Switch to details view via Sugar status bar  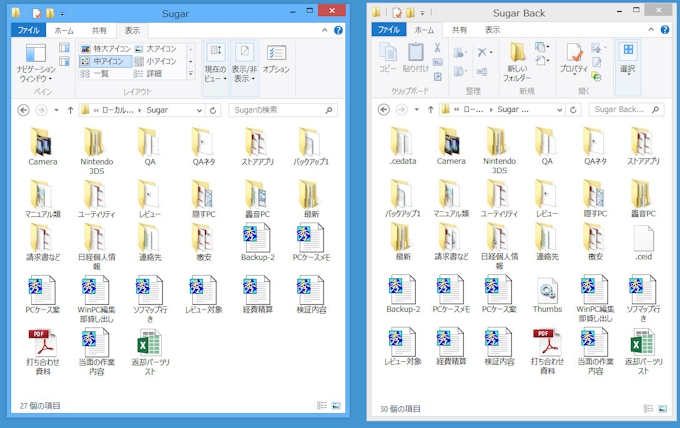[322, 405]
